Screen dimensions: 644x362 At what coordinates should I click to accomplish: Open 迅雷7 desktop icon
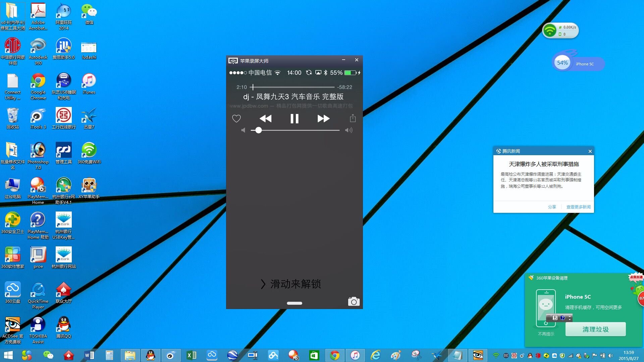[89, 118]
